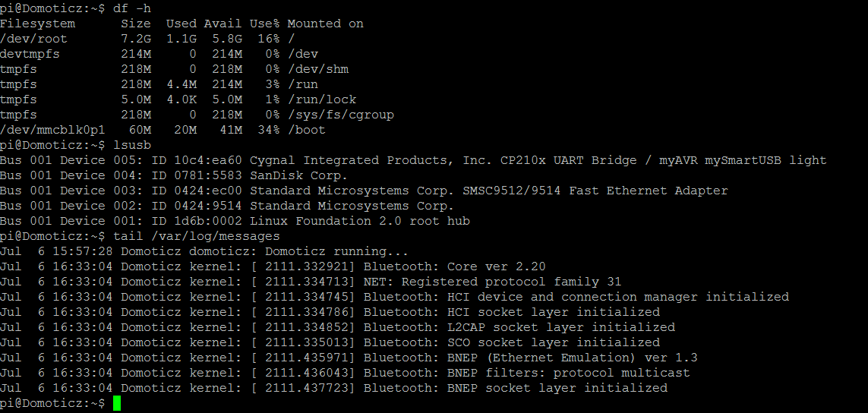This screenshot has height=413, width=868.
Task: Click the 'Mounted on' column header
Action: click(326, 24)
